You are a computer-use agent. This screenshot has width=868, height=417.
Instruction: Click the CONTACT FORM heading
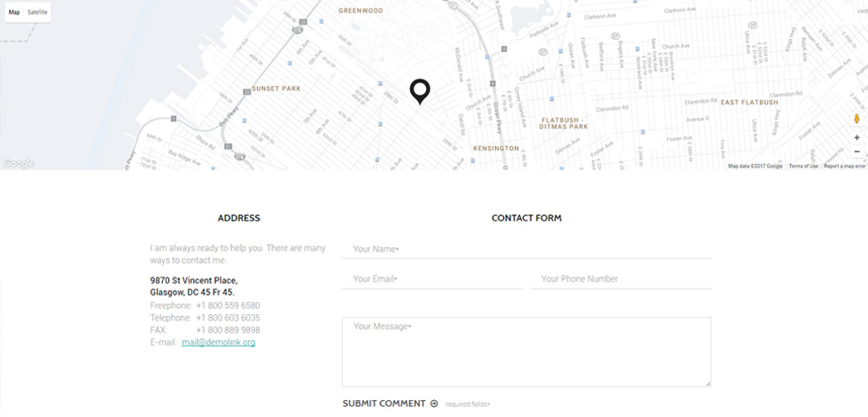[526, 218]
